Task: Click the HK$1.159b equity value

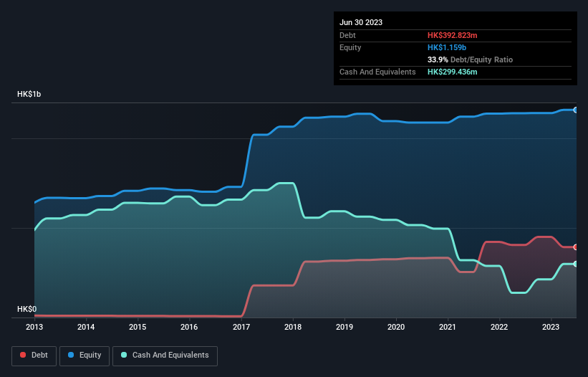Action: 447,47
